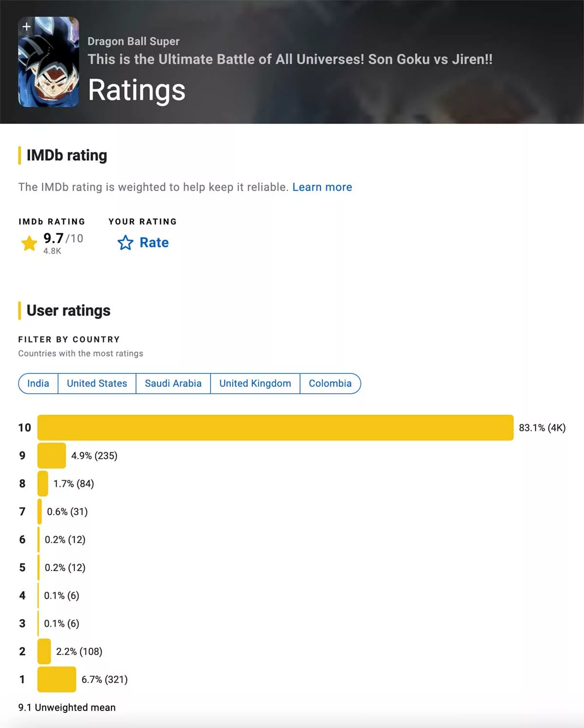Screen dimensions: 584x728
Task: Select the Colombia country filter
Action: pos(330,383)
